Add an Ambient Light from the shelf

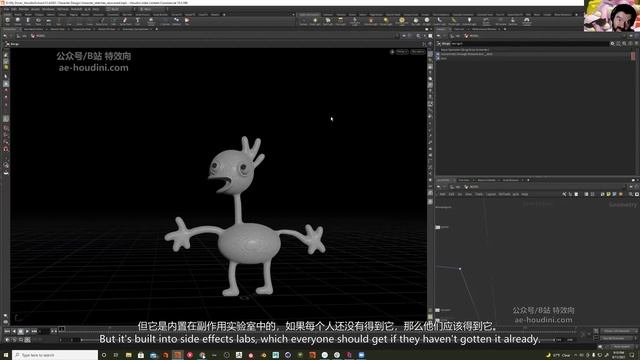tap(469, 21)
